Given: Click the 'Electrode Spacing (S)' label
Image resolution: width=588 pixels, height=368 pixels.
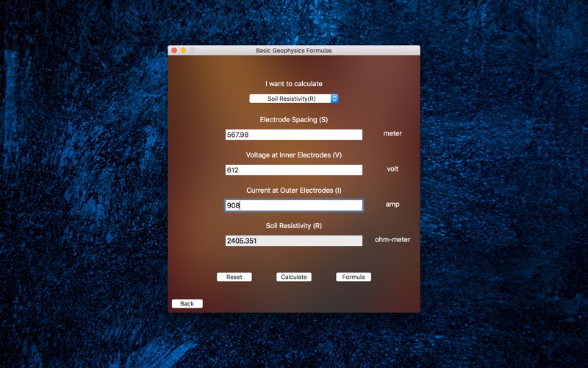Looking at the screenshot, I should tap(293, 119).
